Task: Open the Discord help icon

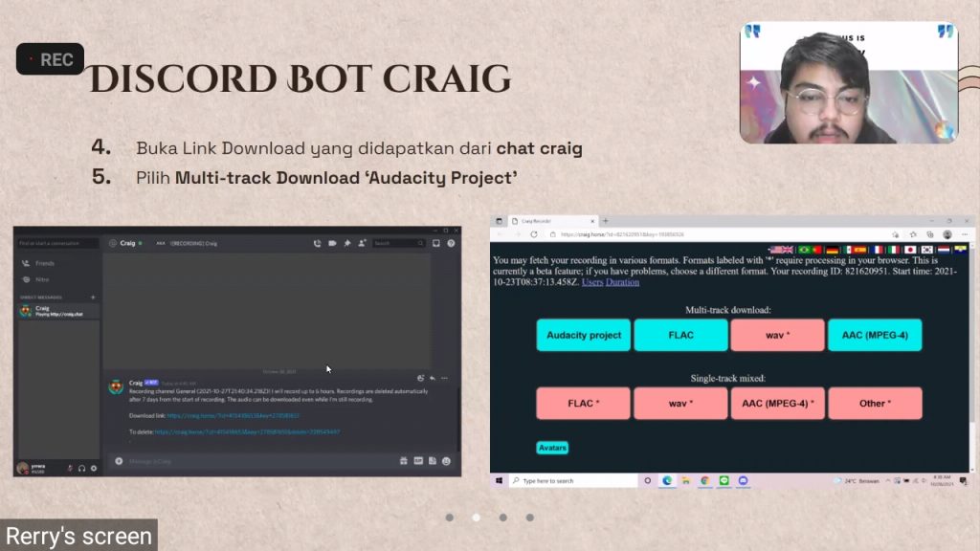Action: click(x=452, y=243)
